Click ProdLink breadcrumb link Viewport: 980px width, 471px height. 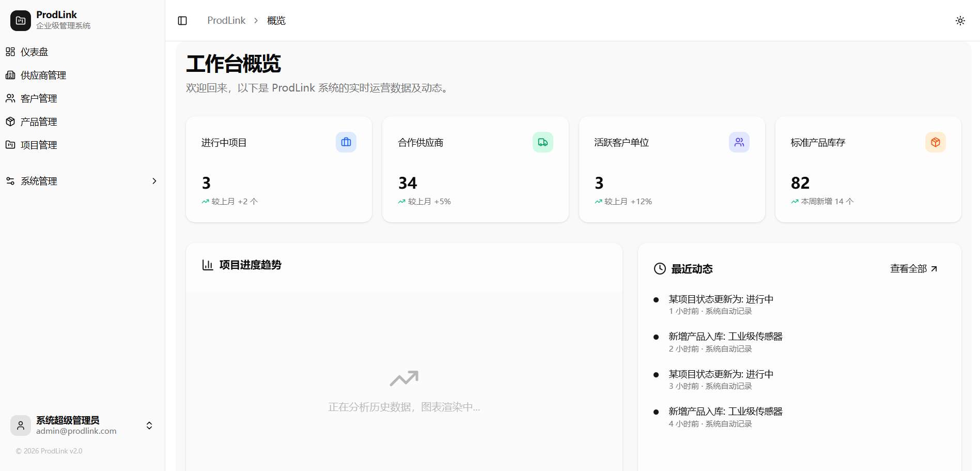[226, 21]
